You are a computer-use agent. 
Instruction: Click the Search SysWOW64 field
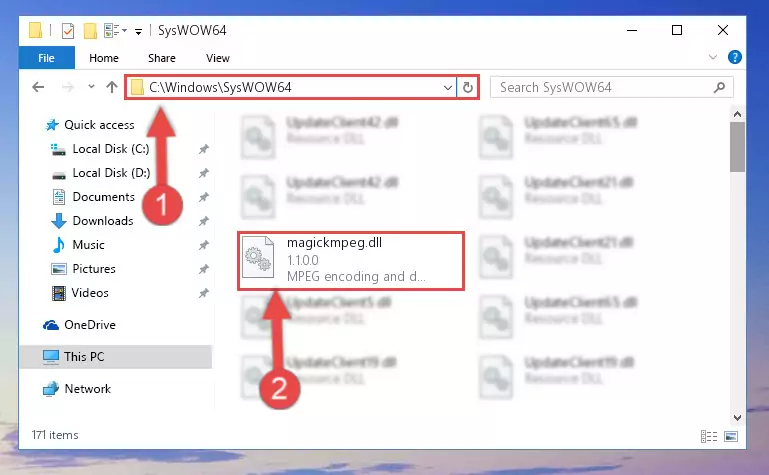[612, 87]
